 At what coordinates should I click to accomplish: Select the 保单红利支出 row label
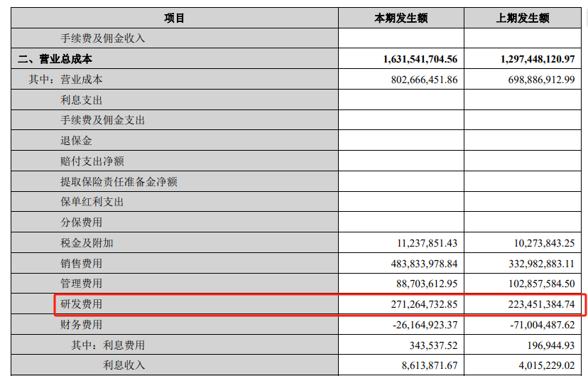pyautogui.click(x=92, y=202)
